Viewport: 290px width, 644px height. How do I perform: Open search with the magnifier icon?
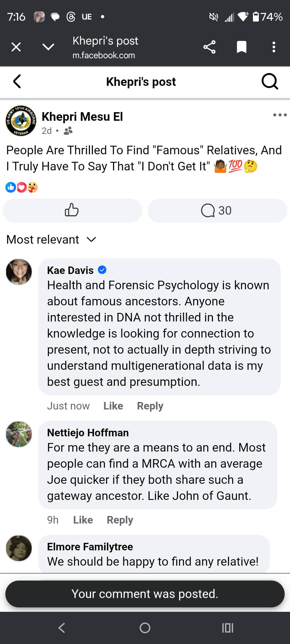(x=270, y=82)
